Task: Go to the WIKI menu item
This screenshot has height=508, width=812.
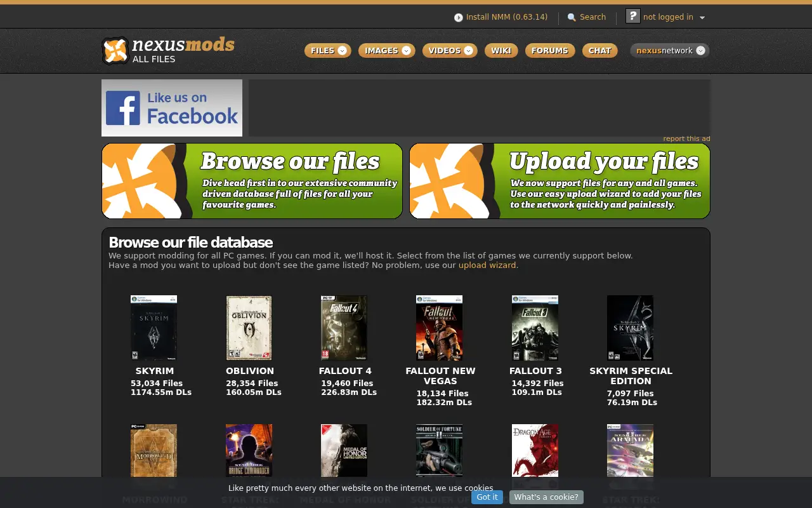Action: (x=501, y=51)
